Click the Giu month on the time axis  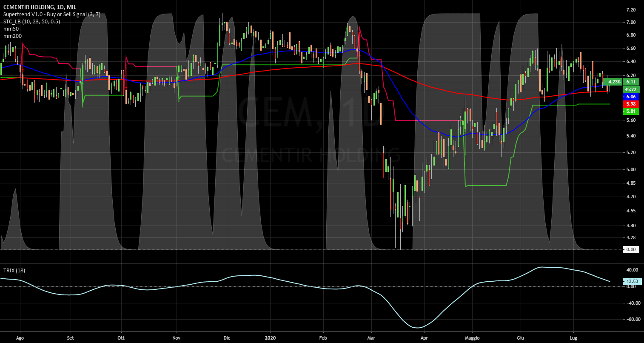coord(520,338)
